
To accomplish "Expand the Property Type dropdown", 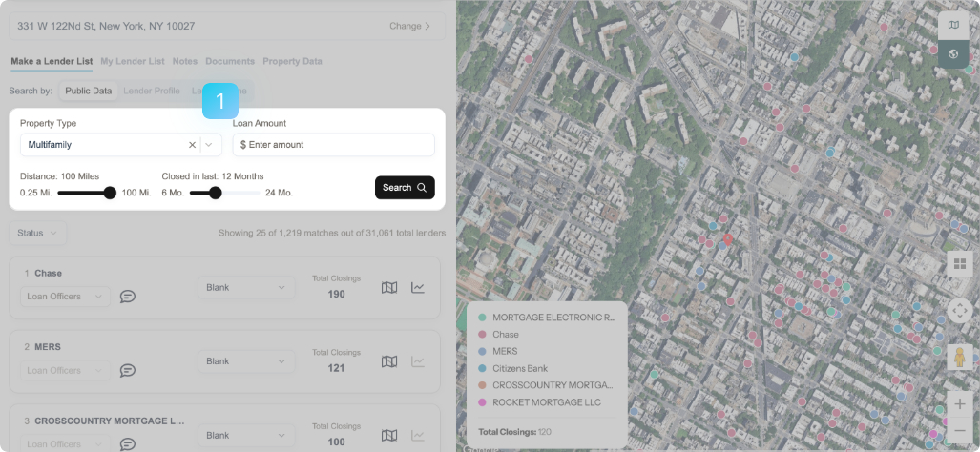I will coord(210,145).
